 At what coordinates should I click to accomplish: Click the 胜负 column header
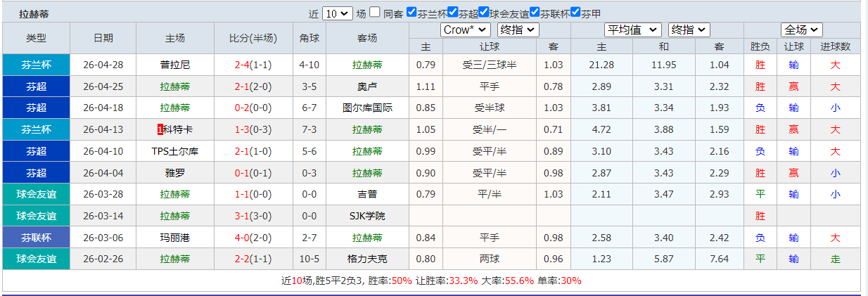(760, 46)
